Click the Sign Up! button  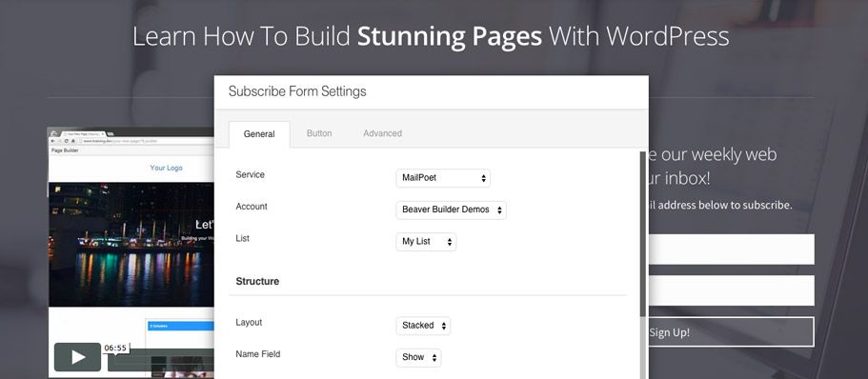[x=731, y=332]
